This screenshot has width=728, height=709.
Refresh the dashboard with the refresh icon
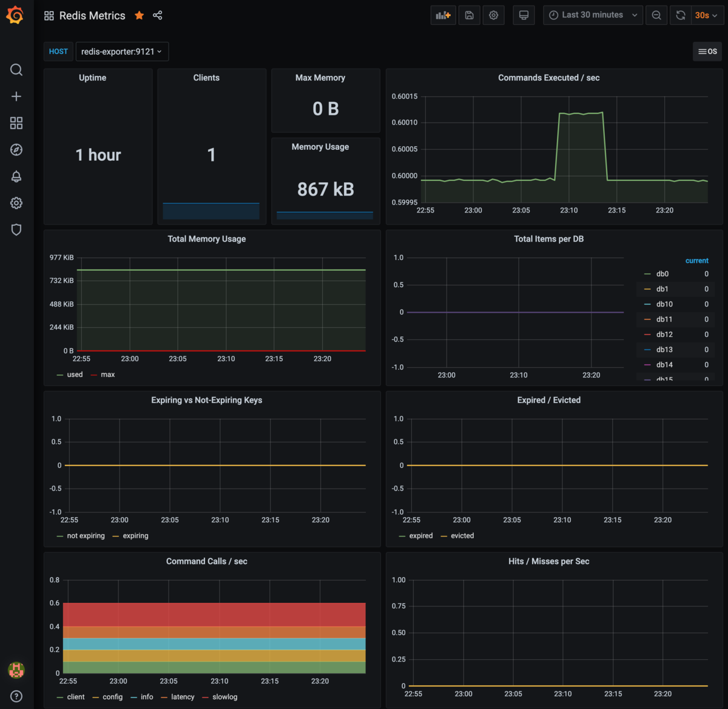[681, 15]
